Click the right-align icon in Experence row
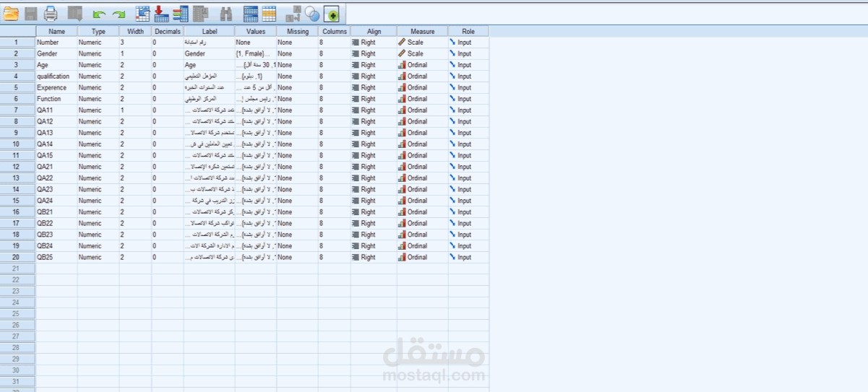 click(x=356, y=87)
